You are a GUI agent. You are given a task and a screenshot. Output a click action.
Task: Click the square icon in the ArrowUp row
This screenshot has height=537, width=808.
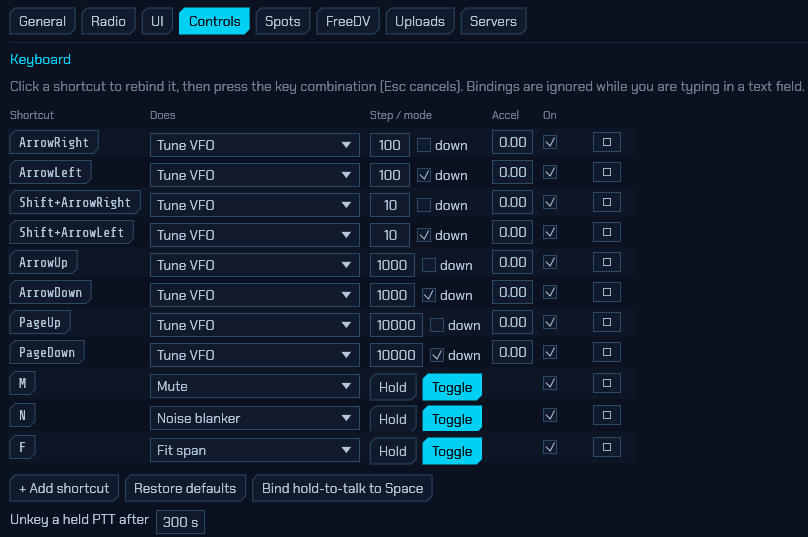[607, 262]
